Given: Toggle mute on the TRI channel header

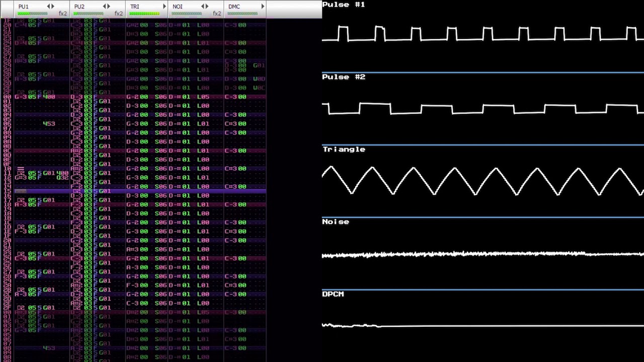Looking at the screenshot, I should [135, 7].
